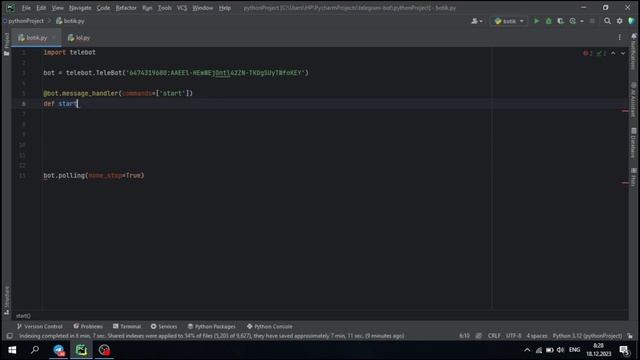
Task: Open Notifications side panel
Action: (x=633, y=52)
